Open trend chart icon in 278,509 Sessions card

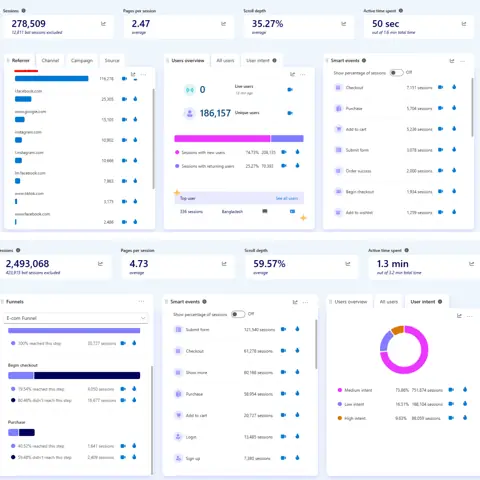coord(103,24)
